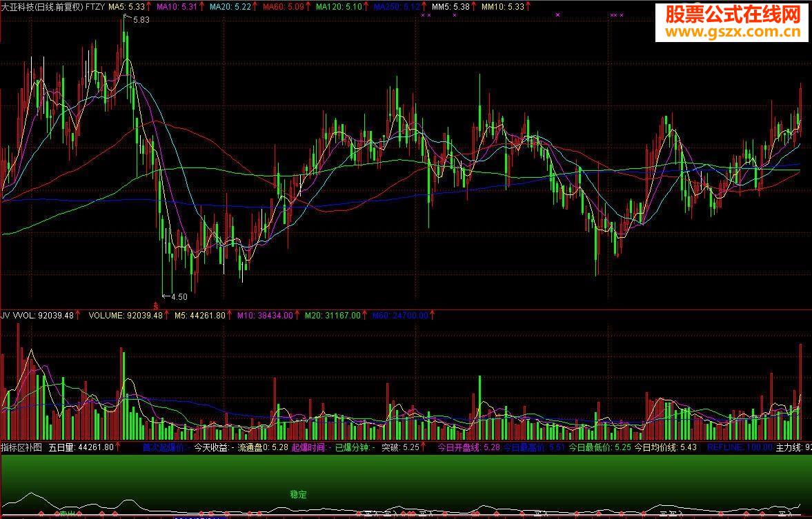This screenshot has width=812, height=519.
Task: Select the FTZY indicator name
Action: [95, 7]
